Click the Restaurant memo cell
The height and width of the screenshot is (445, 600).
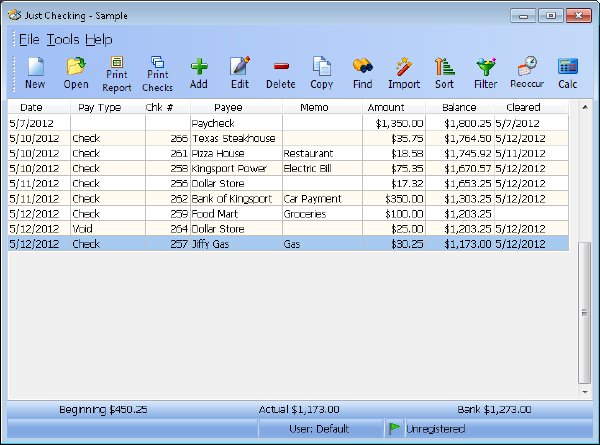(322, 153)
